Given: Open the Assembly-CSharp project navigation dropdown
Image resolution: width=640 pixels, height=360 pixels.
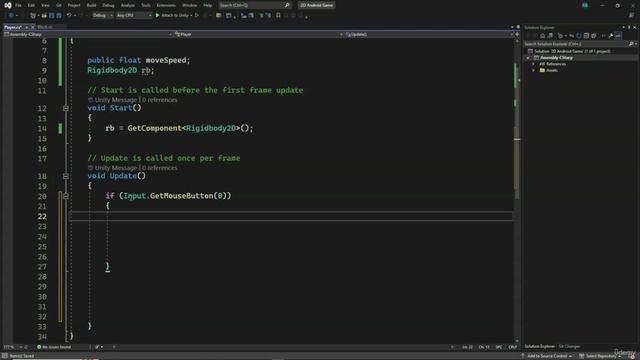Looking at the screenshot, I should [x=87, y=34].
